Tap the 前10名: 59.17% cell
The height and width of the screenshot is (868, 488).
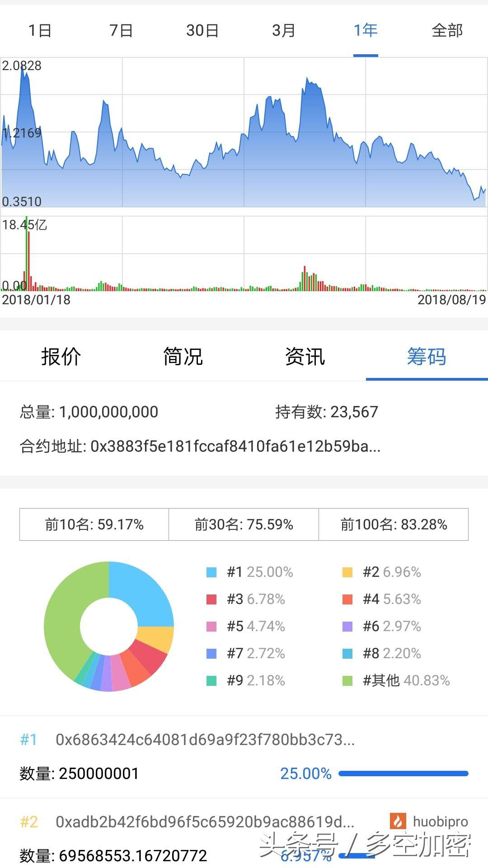pos(94,524)
